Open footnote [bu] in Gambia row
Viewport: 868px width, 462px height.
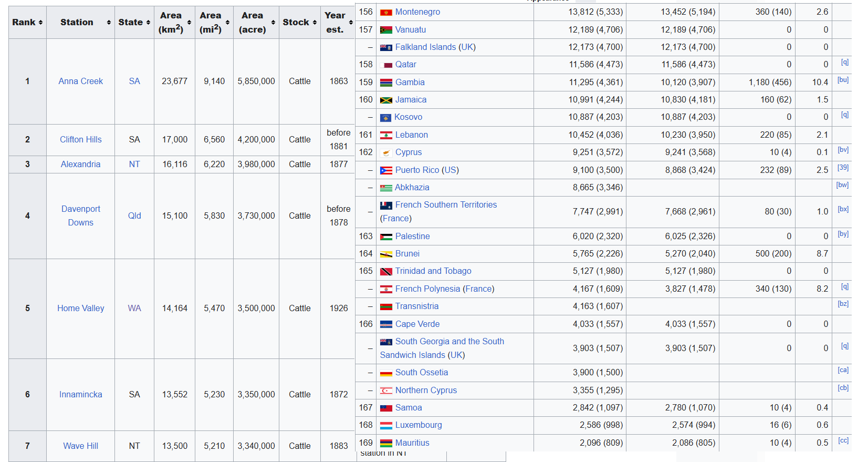[x=843, y=80]
